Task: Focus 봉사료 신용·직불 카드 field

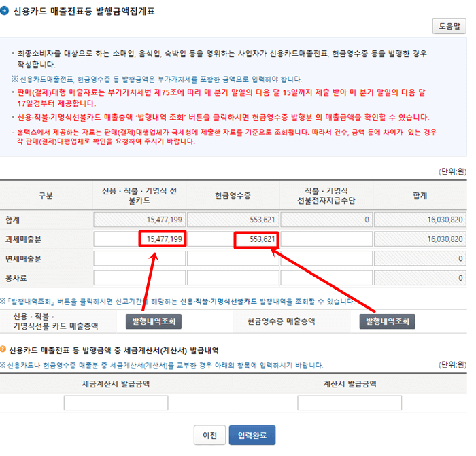Action: 139,278
